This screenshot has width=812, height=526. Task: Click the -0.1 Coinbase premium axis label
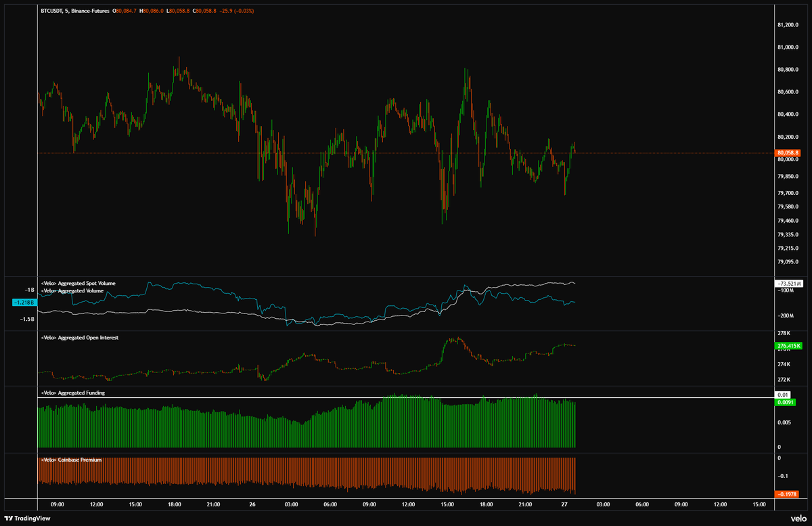(783, 476)
